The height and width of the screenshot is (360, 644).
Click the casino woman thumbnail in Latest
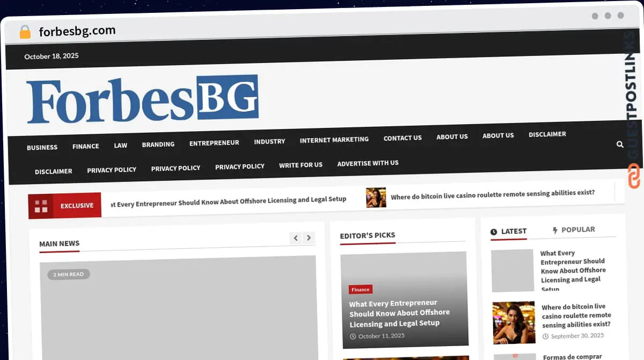click(514, 322)
